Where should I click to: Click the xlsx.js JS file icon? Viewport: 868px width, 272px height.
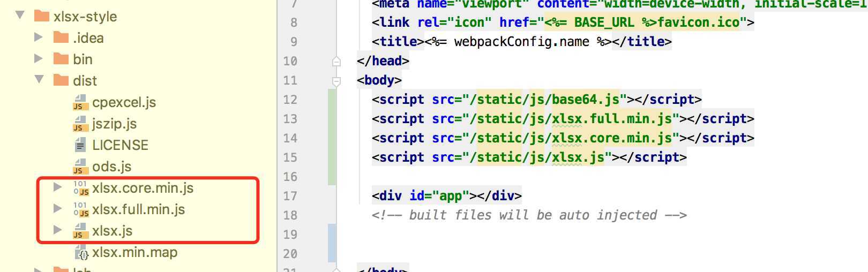[80, 231]
